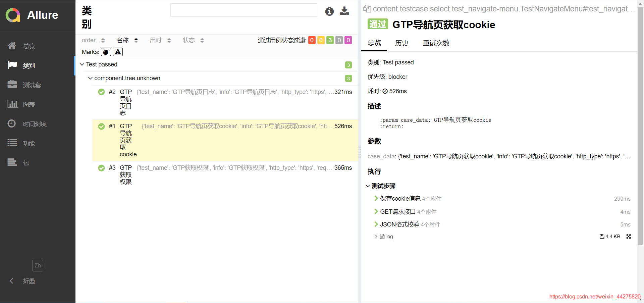Sort test list by 状态
Screen dimensions: 644x303
(193, 40)
